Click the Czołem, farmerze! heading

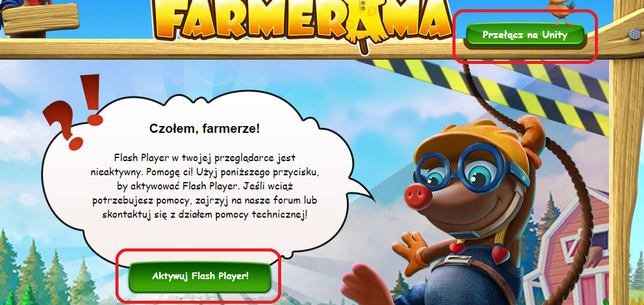pos(204,129)
